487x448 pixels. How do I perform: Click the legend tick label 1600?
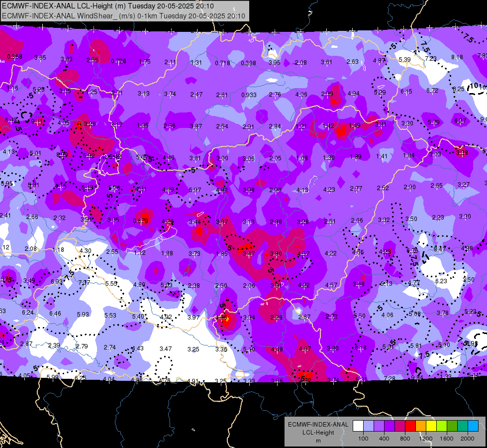(446, 439)
